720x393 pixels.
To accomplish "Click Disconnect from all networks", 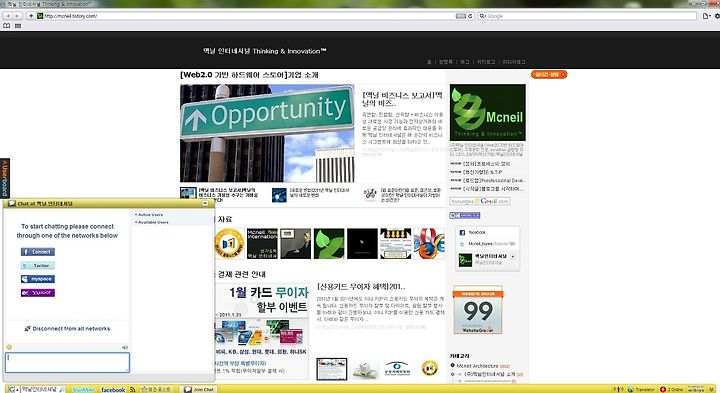I will [x=67, y=329].
